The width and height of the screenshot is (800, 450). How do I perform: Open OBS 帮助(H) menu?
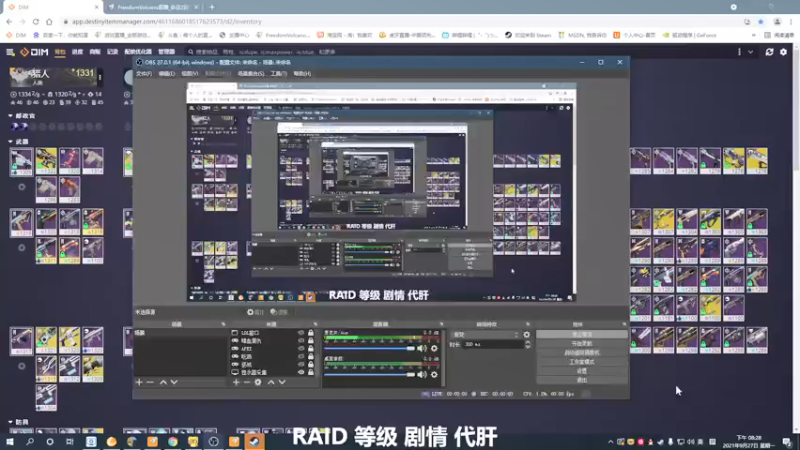[302, 74]
